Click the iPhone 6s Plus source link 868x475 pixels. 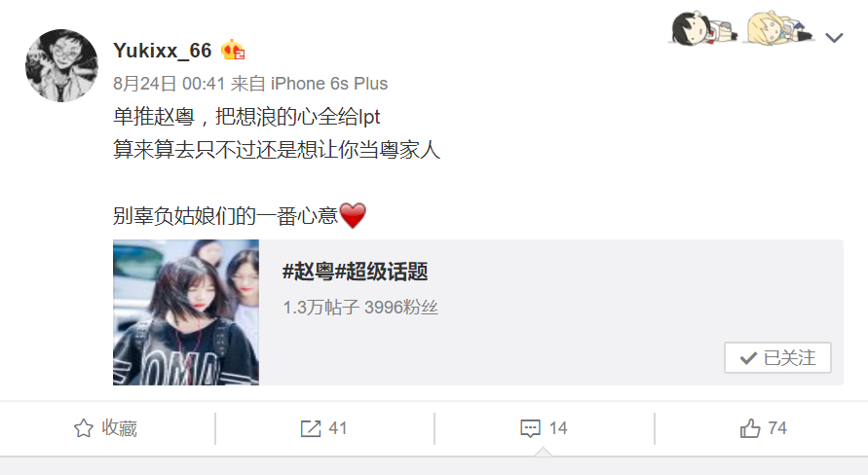pyautogui.click(x=329, y=84)
